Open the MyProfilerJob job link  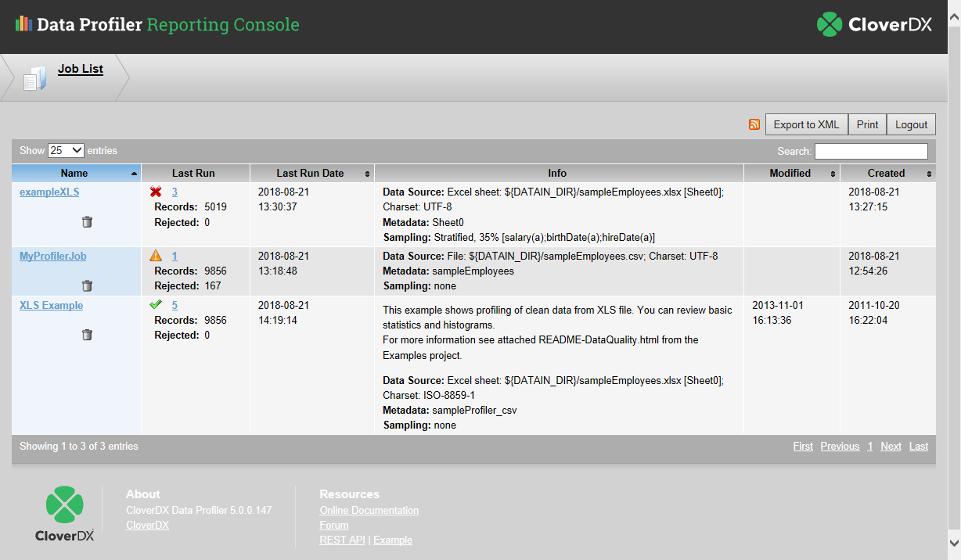pos(52,256)
